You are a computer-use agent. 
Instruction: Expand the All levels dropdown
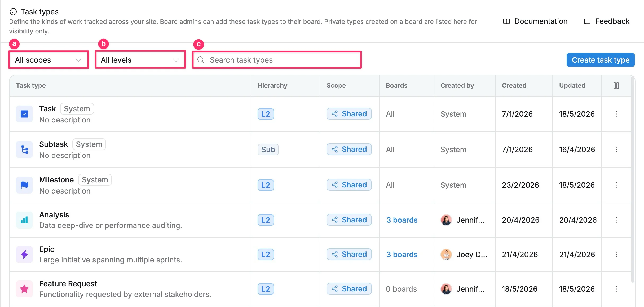pyautogui.click(x=140, y=60)
